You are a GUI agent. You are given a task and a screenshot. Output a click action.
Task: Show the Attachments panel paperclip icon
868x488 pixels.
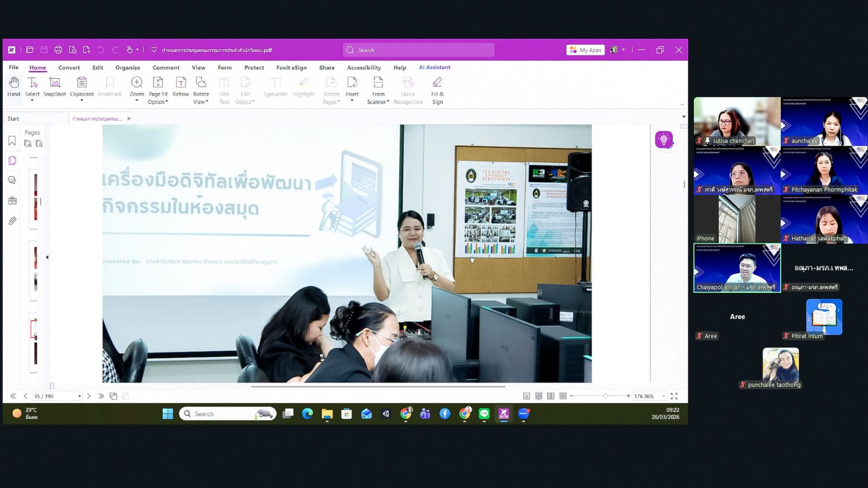[12, 221]
